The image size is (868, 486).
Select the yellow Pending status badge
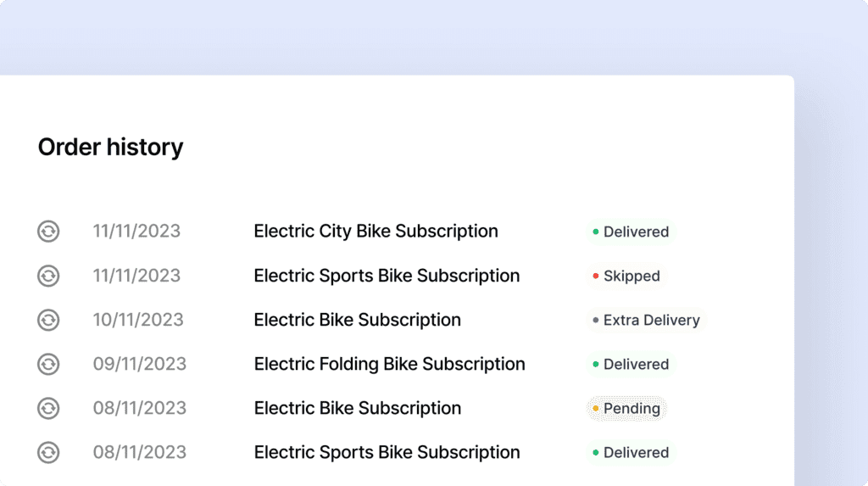[x=626, y=409]
